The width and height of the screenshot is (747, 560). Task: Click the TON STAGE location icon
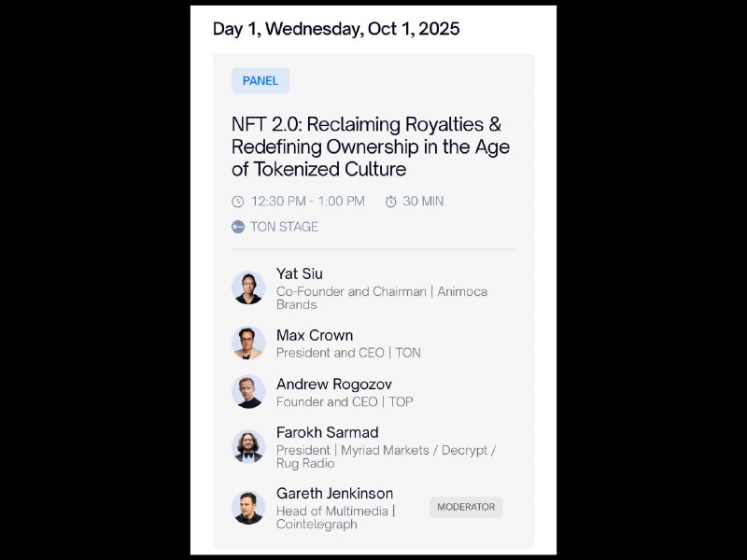tap(238, 227)
